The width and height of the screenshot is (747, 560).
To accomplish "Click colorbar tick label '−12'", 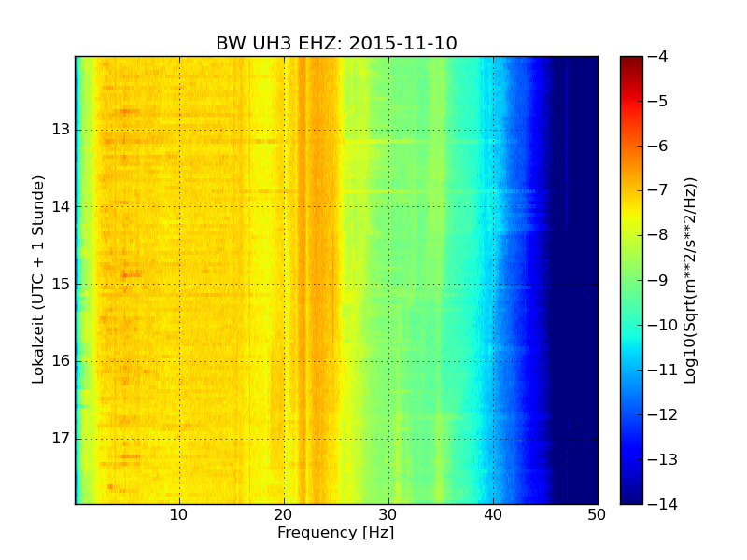I will point(663,414).
